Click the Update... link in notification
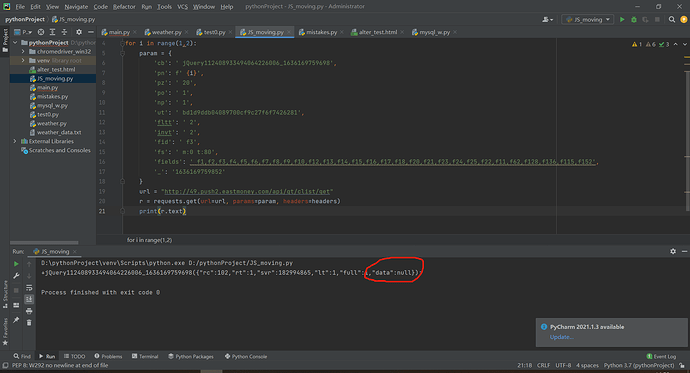 [562, 337]
